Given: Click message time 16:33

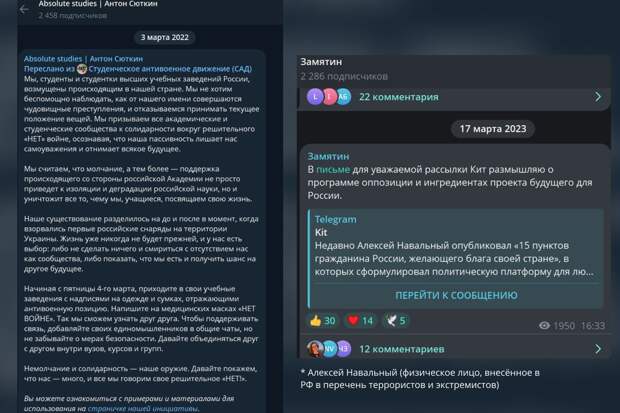Looking at the screenshot, I should [x=593, y=326].
